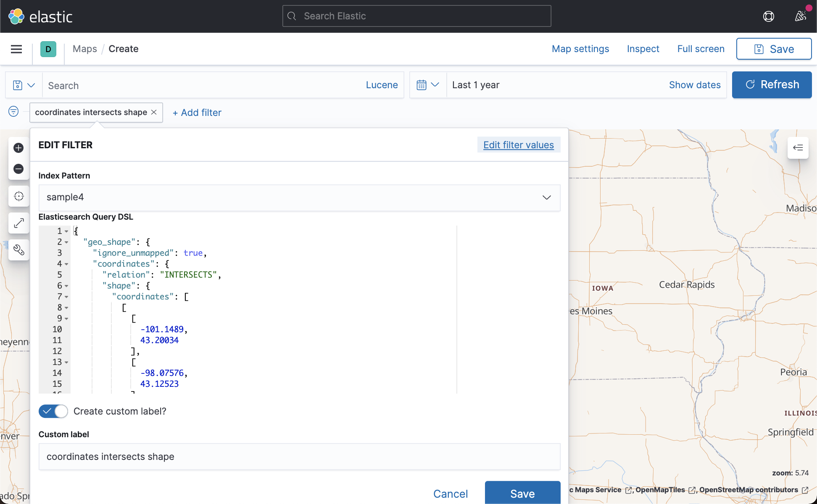Select the set view location icon
This screenshot has height=504, width=817.
click(18, 196)
